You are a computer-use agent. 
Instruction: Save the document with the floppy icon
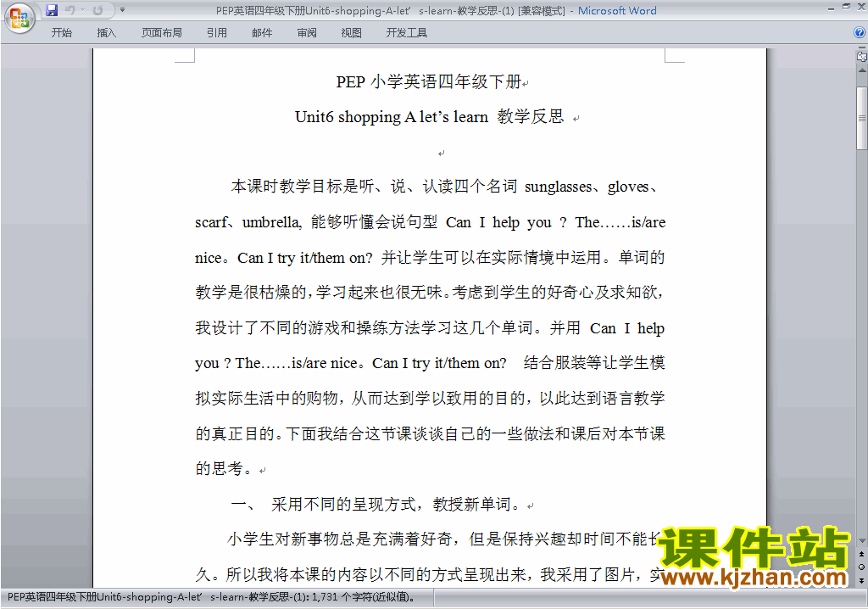[52, 10]
